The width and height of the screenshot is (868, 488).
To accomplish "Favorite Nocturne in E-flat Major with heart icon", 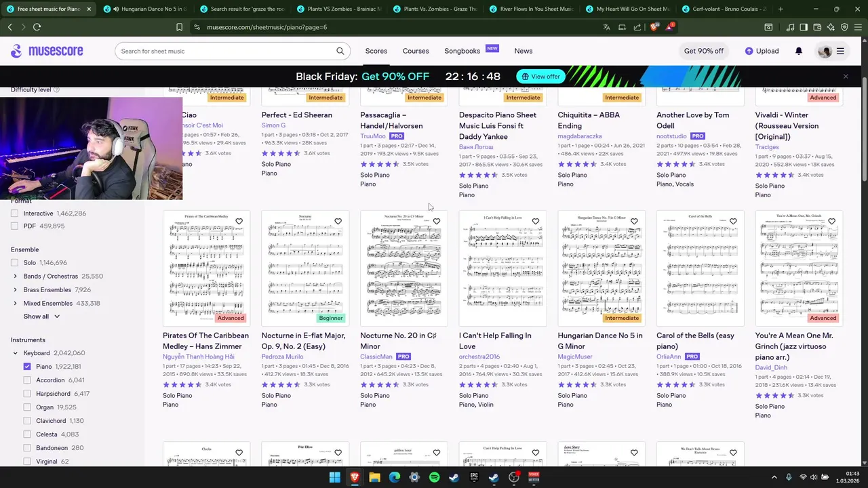I will click(338, 222).
